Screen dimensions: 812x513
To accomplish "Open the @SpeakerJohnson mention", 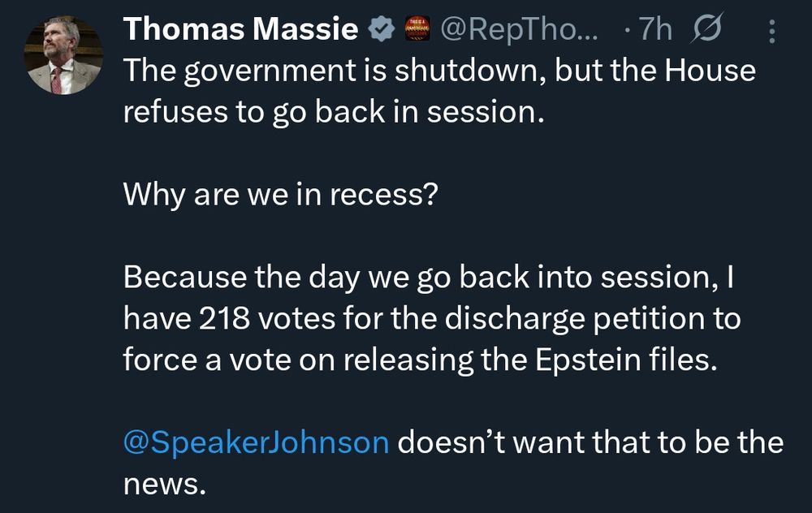I will coord(256,443).
